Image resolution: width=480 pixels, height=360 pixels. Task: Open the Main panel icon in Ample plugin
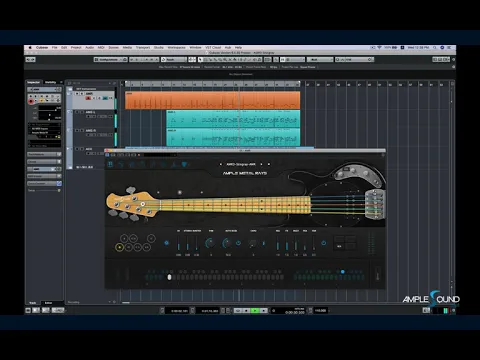(x=110, y=164)
